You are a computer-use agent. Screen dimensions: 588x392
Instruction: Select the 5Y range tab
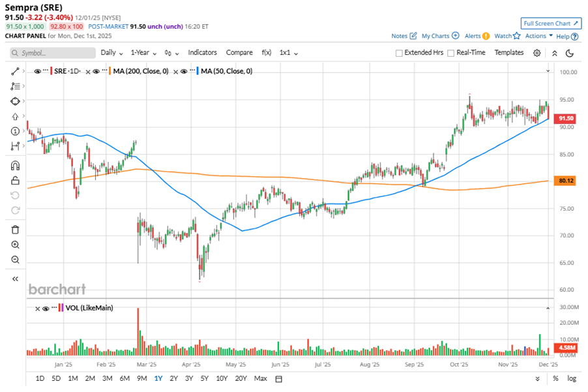205,378
